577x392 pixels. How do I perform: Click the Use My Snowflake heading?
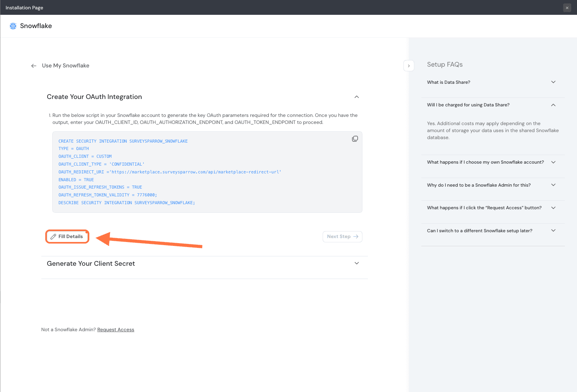point(66,66)
